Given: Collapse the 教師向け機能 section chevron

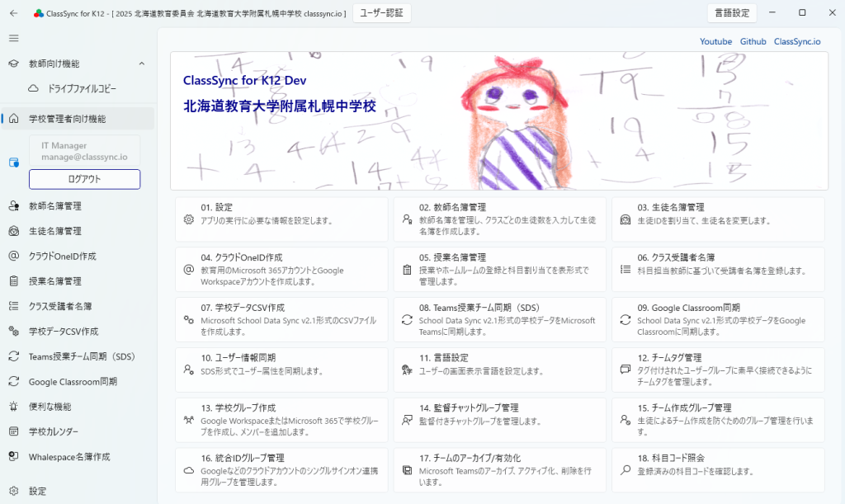Looking at the screenshot, I should (141, 64).
